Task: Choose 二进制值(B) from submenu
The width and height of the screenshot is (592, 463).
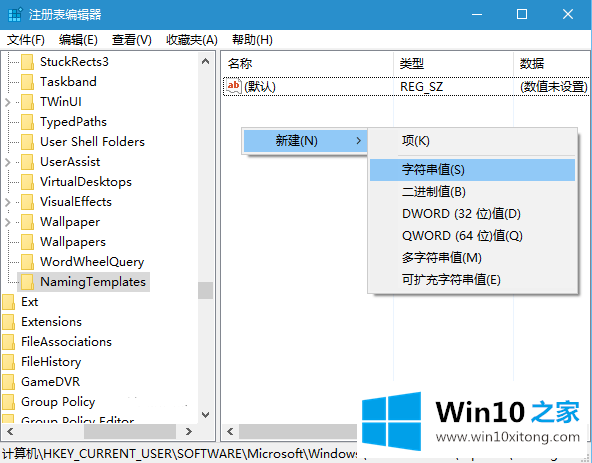Action: coord(472,192)
